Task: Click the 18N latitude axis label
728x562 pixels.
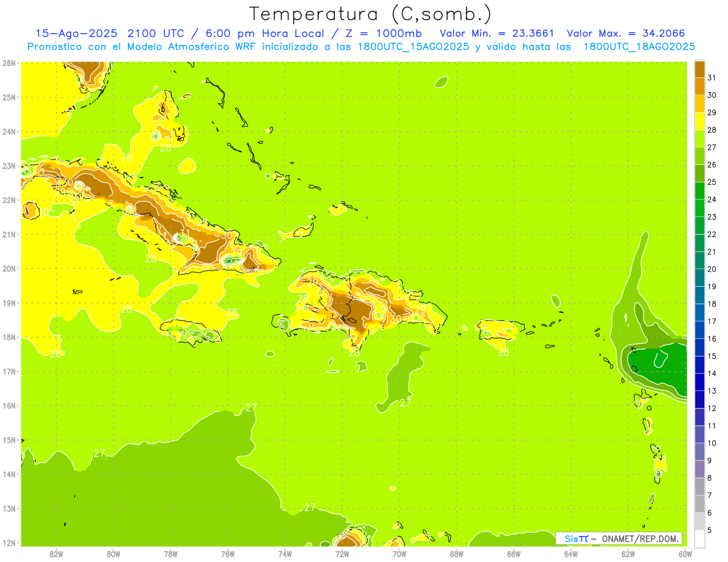Action: [9, 337]
